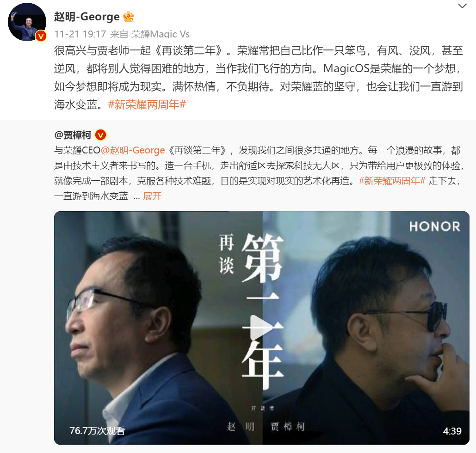Open #新荣耀两周年# hashtag in main post

[x=147, y=104]
